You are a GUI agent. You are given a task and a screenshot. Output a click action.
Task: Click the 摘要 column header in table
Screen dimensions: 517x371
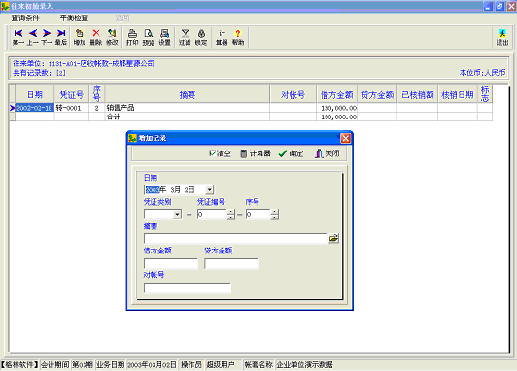[187, 95]
